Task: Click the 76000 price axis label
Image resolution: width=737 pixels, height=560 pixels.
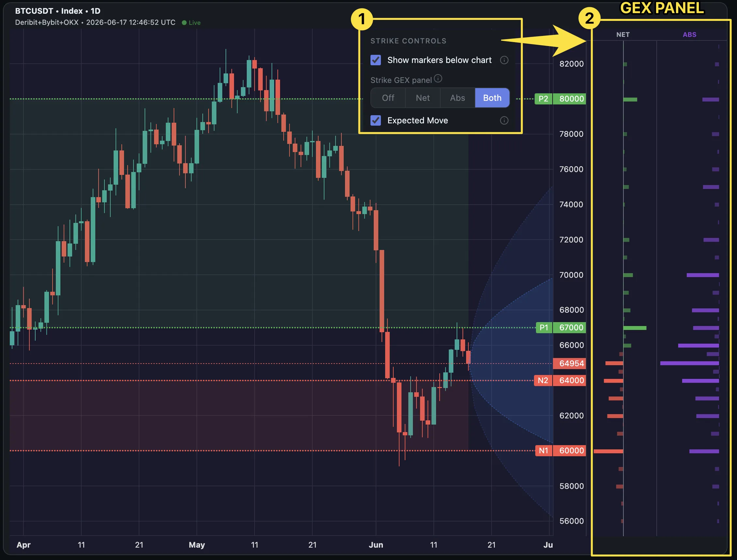Action: coord(571,169)
